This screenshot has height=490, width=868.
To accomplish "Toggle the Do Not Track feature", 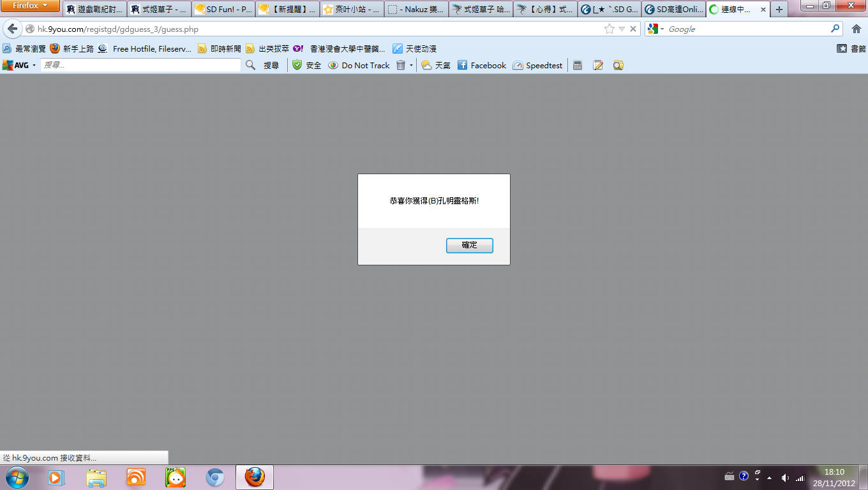I will click(359, 65).
